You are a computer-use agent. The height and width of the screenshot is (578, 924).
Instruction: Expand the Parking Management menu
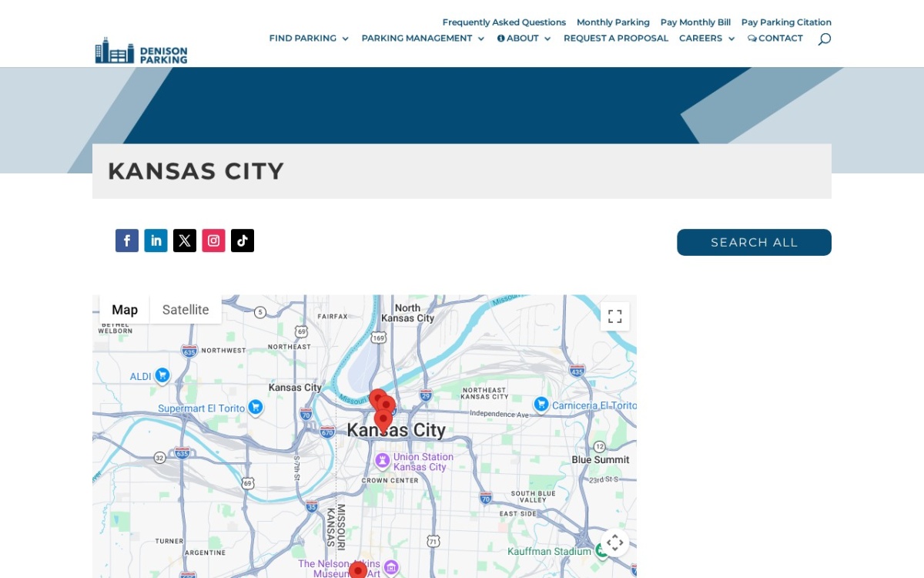coord(423,39)
